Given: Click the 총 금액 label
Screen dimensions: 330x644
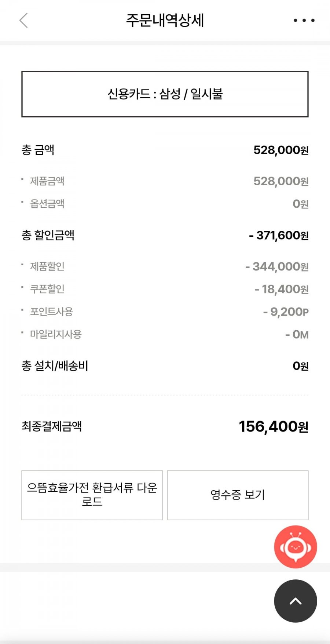Looking at the screenshot, I should point(38,150).
